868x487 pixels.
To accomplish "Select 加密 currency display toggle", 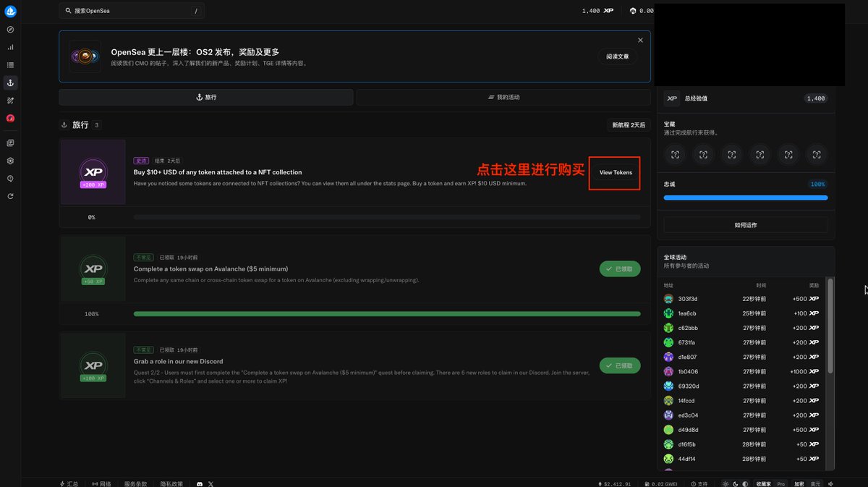I will [799, 483].
